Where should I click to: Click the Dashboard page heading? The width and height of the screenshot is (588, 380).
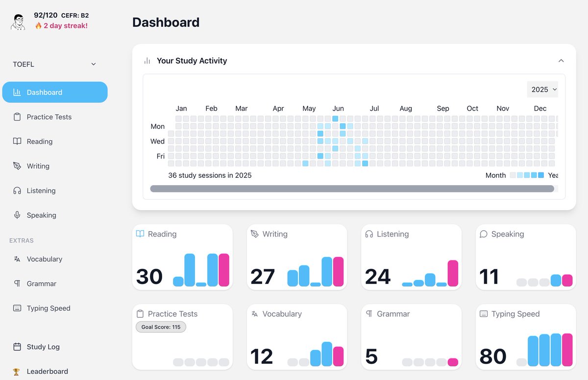pyautogui.click(x=166, y=23)
